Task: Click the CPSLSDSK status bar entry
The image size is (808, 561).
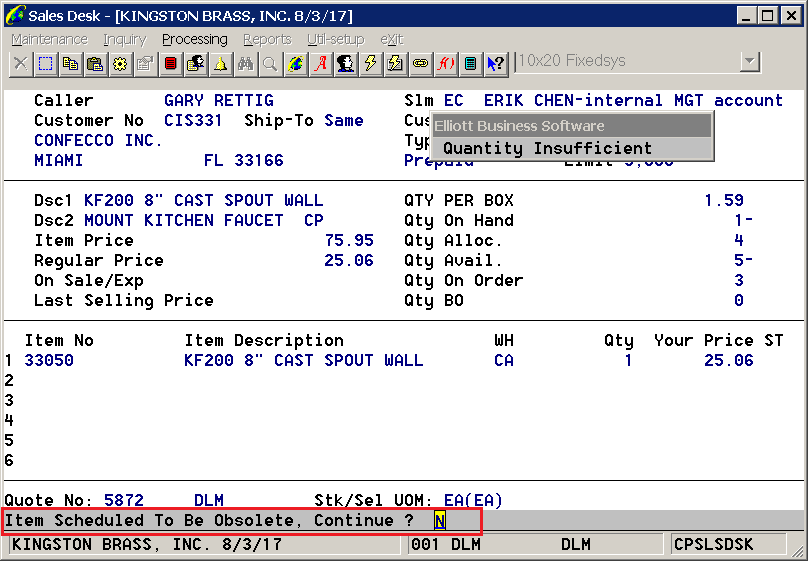Action: [x=714, y=545]
